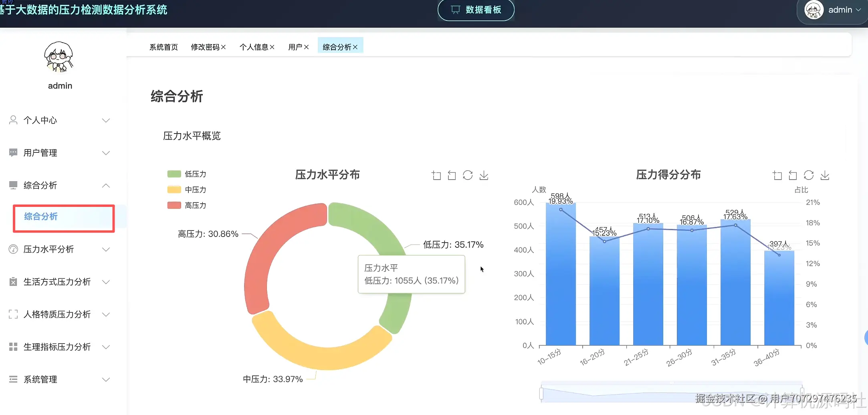Enable zoom selection on 压力得分分布 chart
The height and width of the screenshot is (415, 868).
pos(777,175)
